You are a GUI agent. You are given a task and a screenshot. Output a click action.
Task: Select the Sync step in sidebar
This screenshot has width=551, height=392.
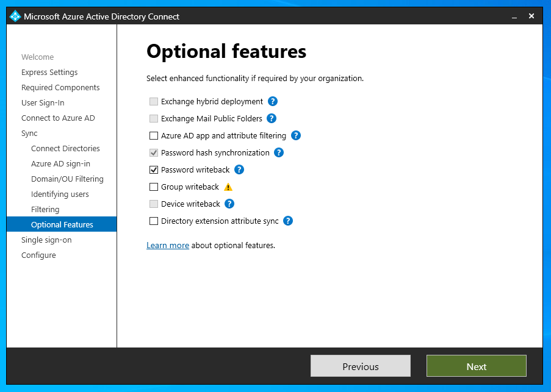tap(29, 134)
